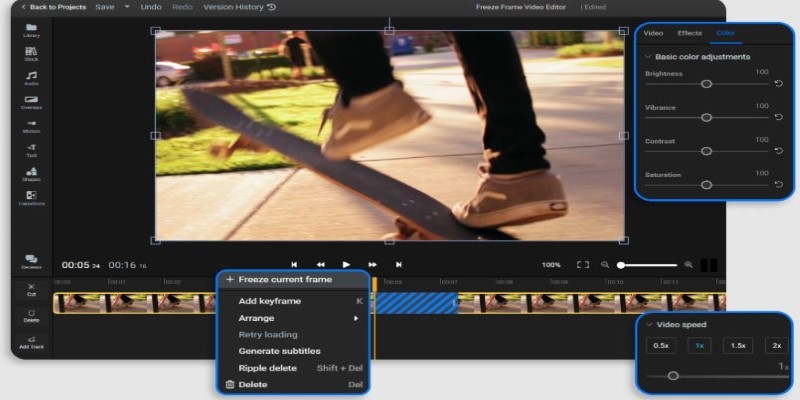Click the Cut scissors tool
This screenshot has width=800, height=400.
(31, 289)
